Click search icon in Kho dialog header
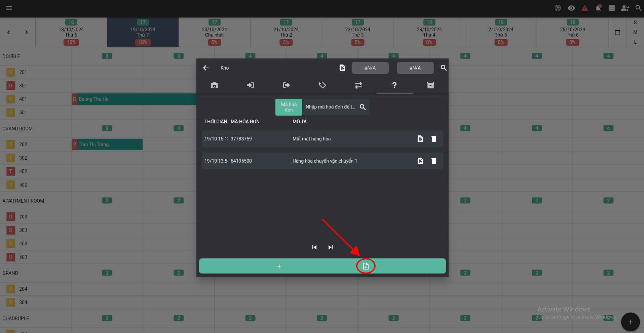Viewport: 644px width, 333px height. click(x=444, y=68)
